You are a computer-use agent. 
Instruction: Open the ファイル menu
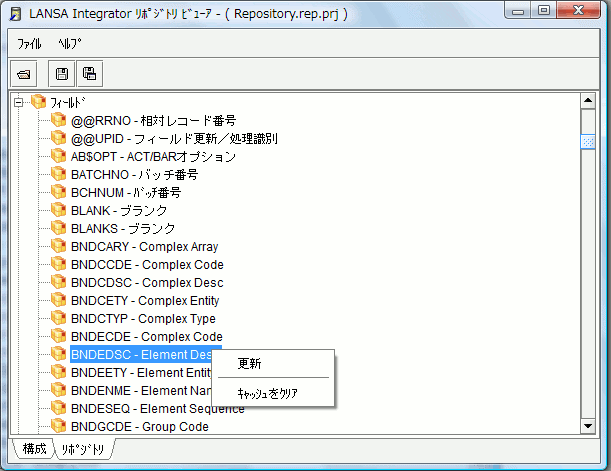29,44
